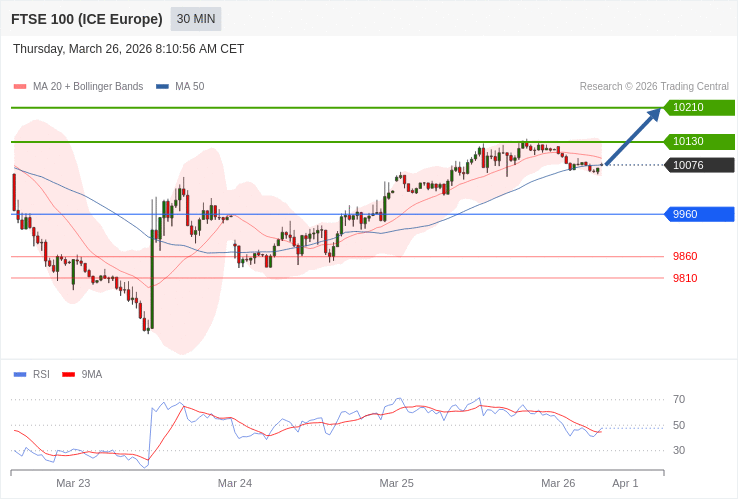The height and width of the screenshot is (500, 738).
Task: Click the Mar 25 date axis label
Action: (396, 483)
